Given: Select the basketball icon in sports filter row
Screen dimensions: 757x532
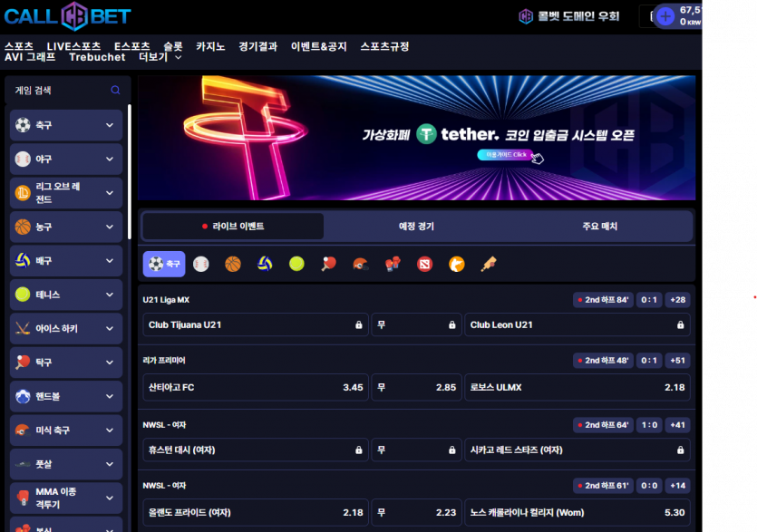Looking at the screenshot, I should (x=233, y=264).
